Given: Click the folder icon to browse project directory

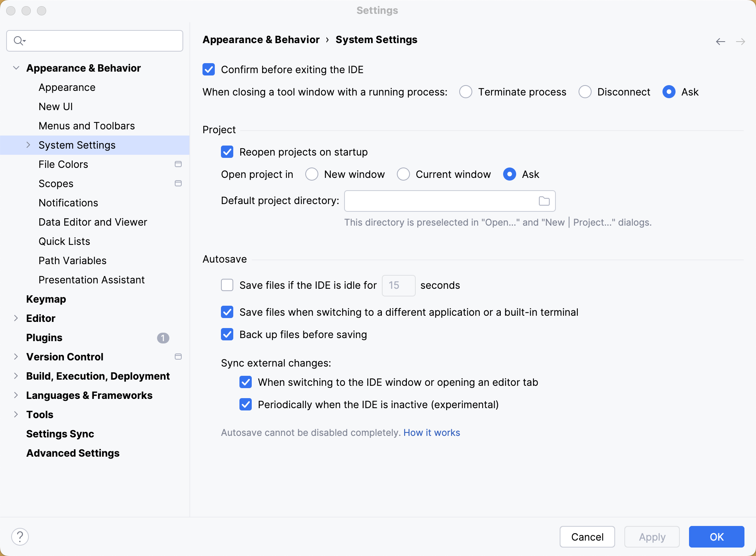Looking at the screenshot, I should click(x=544, y=201).
